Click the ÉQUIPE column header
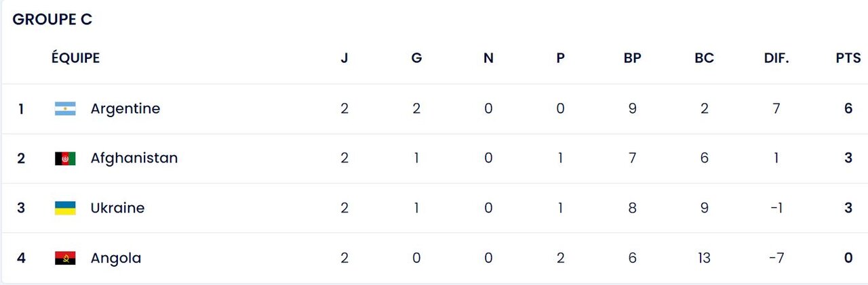The height and width of the screenshot is (285, 868). point(75,58)
